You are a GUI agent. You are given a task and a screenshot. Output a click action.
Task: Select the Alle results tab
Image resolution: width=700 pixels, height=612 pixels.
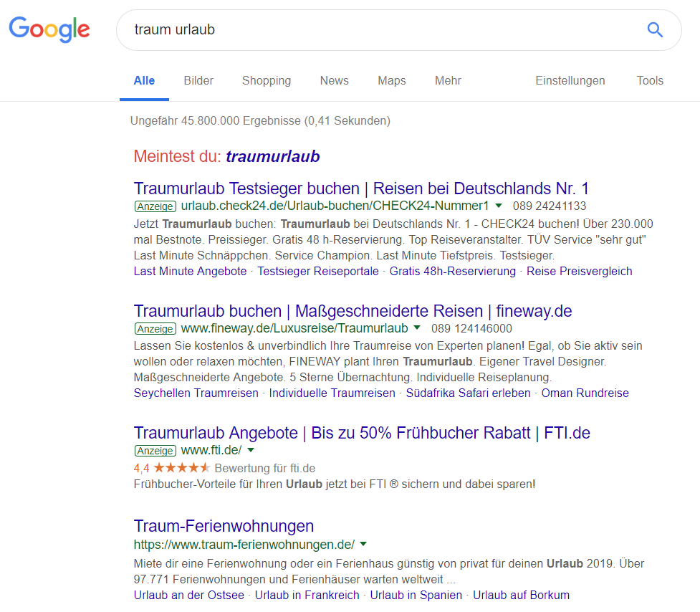point(144,81)
